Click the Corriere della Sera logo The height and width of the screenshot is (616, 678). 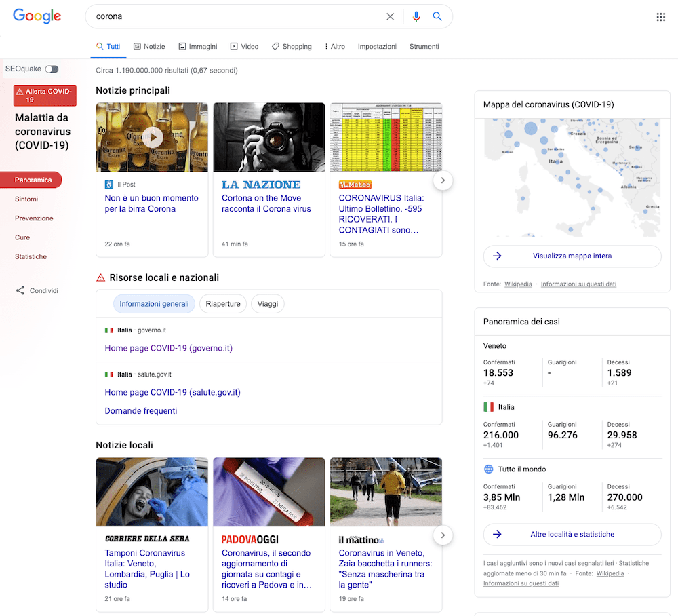tap(147, 539)
